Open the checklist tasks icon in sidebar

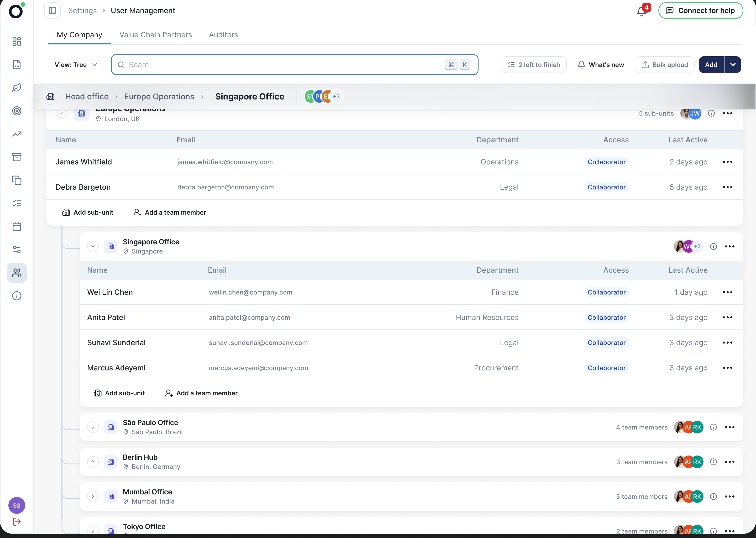tap(17, 203)
